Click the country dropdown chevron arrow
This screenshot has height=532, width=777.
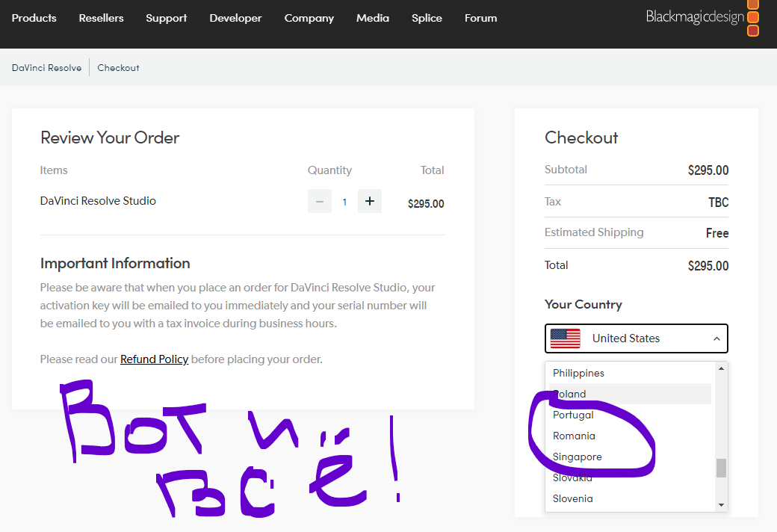pos(716,338)
